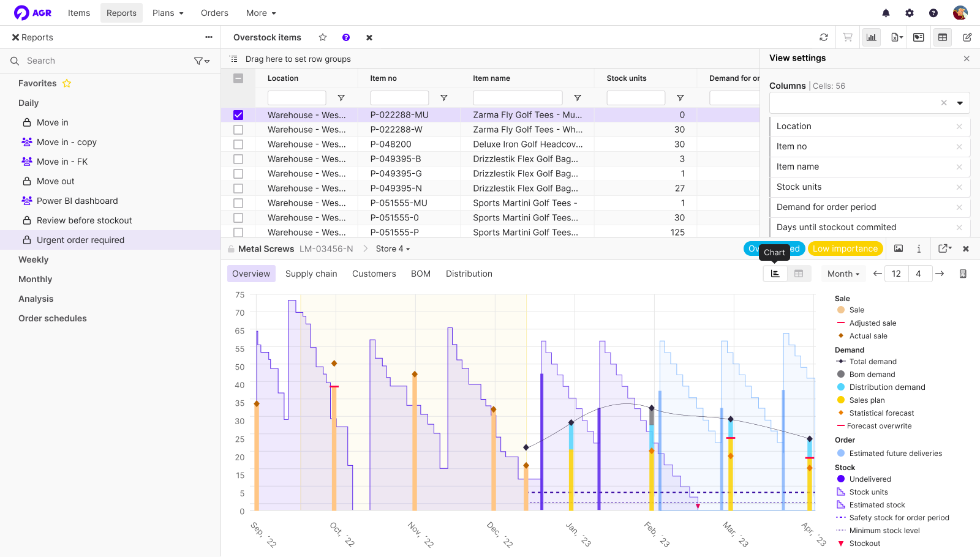Open the Excel export dropdown

(897, 37)
